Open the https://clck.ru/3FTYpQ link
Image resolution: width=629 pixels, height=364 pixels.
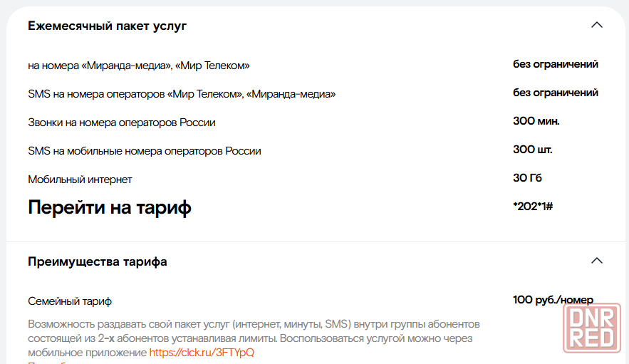(202, 353)
